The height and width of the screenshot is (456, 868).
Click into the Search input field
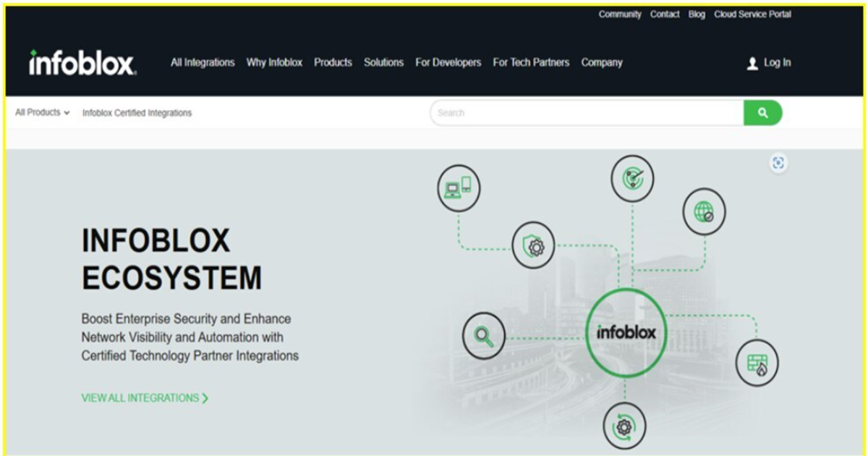tap(587, 113)
